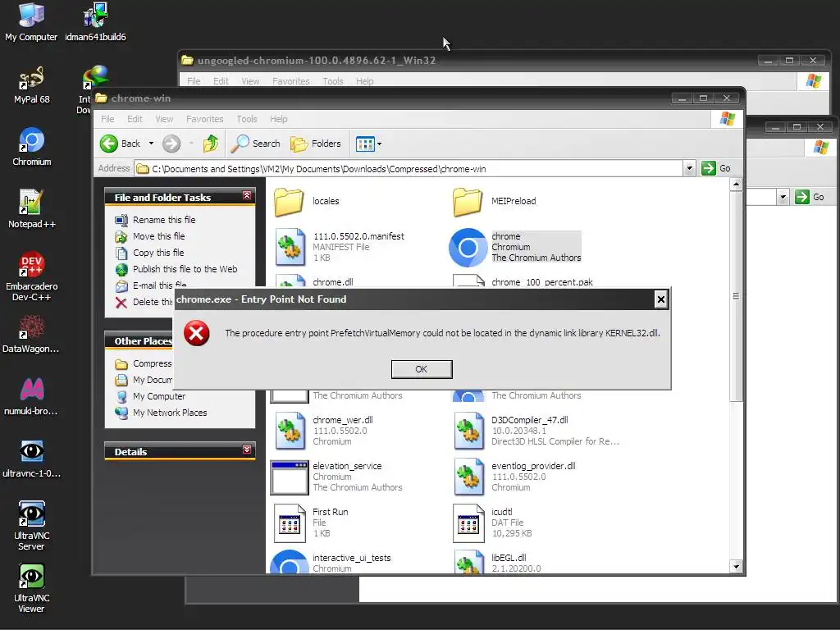Expand address dropdown in rear window
The height and width of the screenshot is (630, 840).
click(783, 197)
